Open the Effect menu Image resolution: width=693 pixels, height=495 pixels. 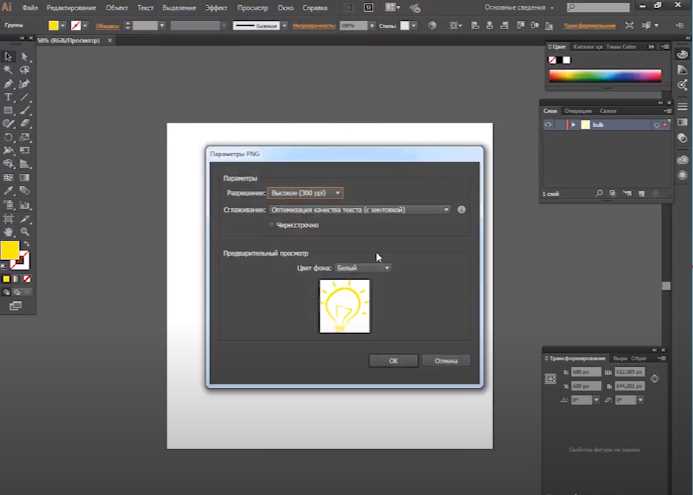click(216, 8)
